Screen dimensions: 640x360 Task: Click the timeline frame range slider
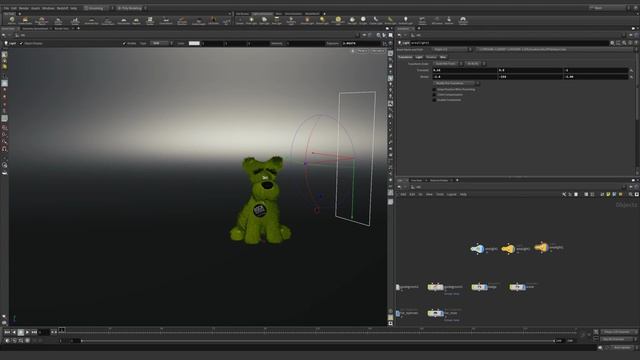(x=318, y=340)
